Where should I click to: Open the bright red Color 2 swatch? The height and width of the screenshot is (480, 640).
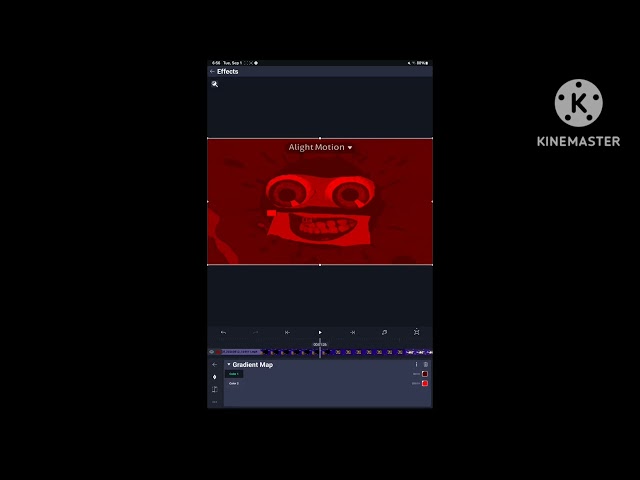425,383
